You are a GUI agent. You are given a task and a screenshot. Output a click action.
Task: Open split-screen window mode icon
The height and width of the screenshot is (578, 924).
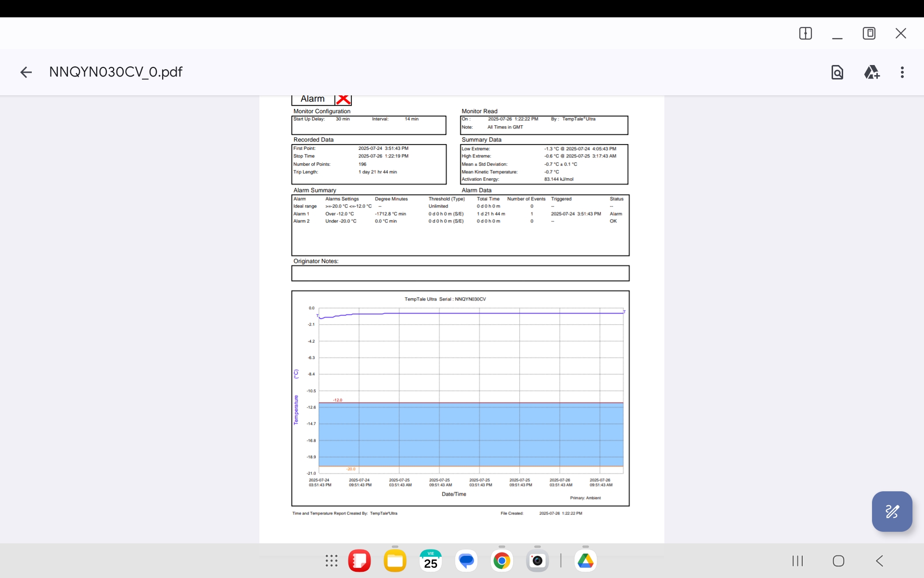(x=805, y=33)
